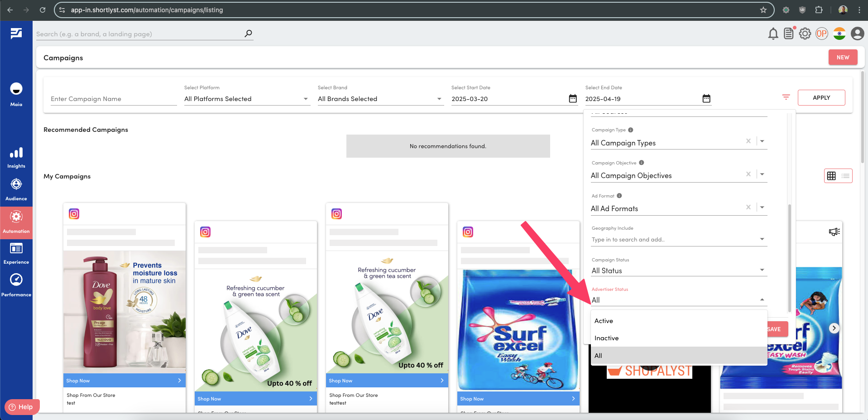
Task: Select Active advertiser status option
Action: [x=679, y=321]
